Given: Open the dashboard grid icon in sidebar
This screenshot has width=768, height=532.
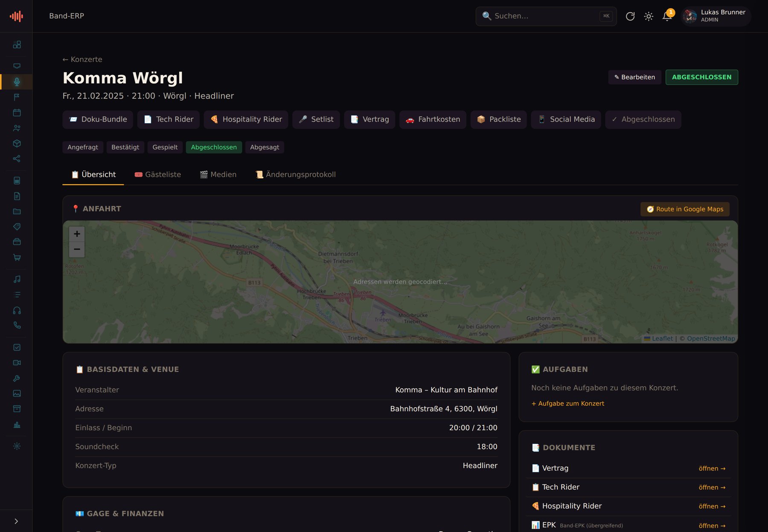Looking at the screenshot, I should [17, 44].
